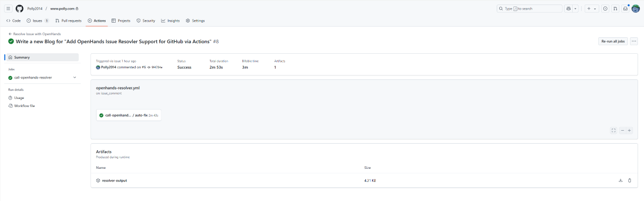Open the global Pull requests icon in header
The height and width of the screenshot is (201, 644).
click(615, 9)
